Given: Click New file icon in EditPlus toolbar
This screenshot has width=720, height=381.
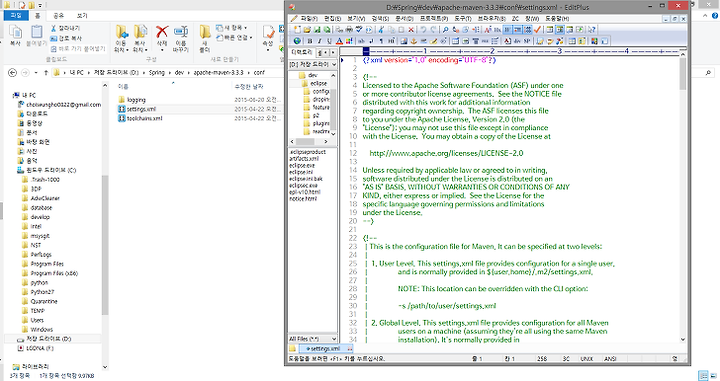Looking at the screenshot, I should [x=297, y=29].
